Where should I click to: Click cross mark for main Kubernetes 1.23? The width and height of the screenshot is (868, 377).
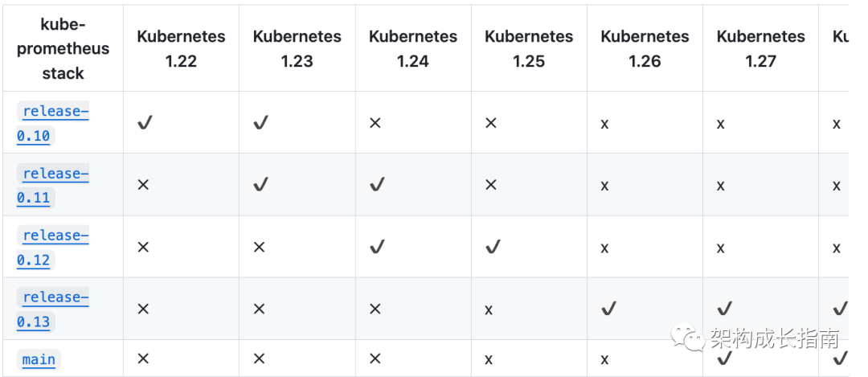(259, 359)
